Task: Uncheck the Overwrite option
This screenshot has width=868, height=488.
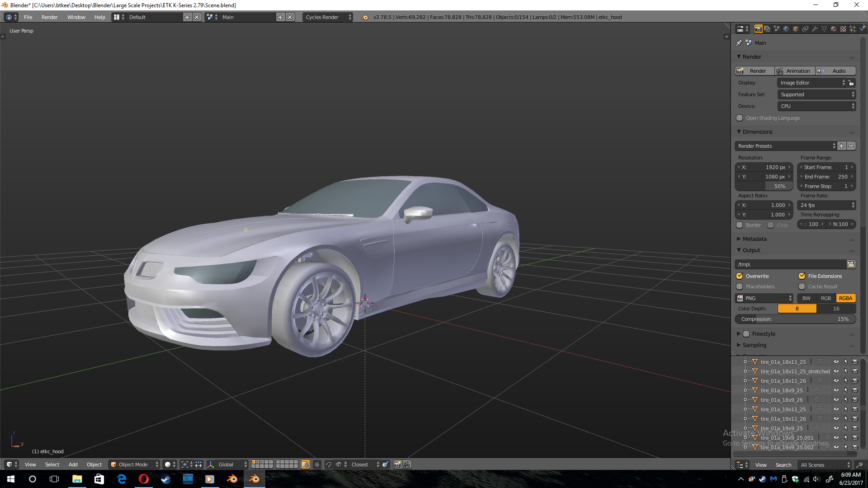Action: tap(740, 276)
